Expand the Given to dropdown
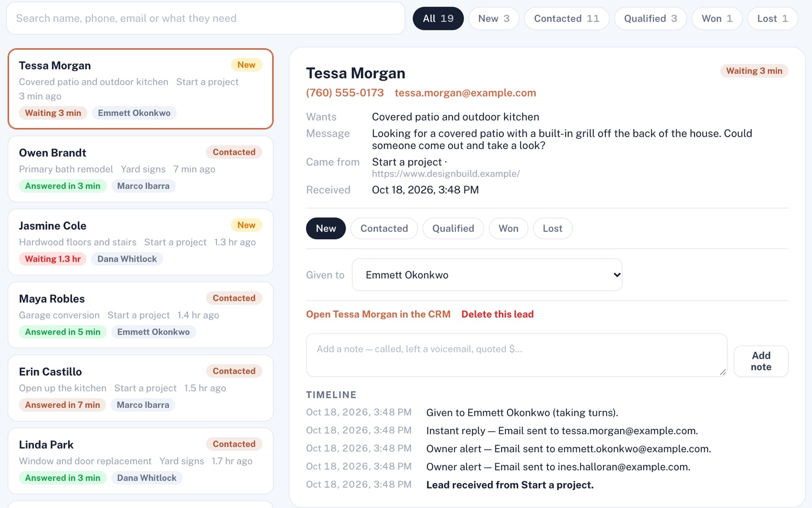This screenshot has height=508, width=812. tap(487, 275)
